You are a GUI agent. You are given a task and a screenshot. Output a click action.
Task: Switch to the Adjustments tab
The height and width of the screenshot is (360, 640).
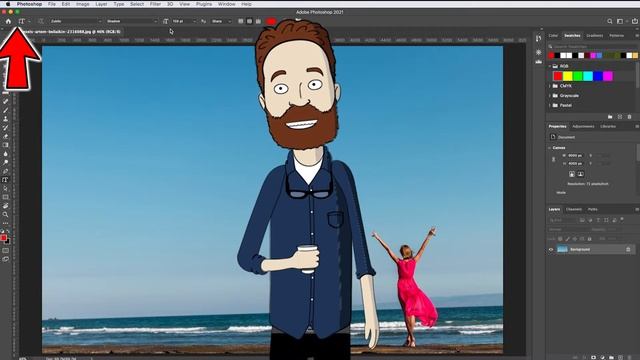(x=583, y=127)
